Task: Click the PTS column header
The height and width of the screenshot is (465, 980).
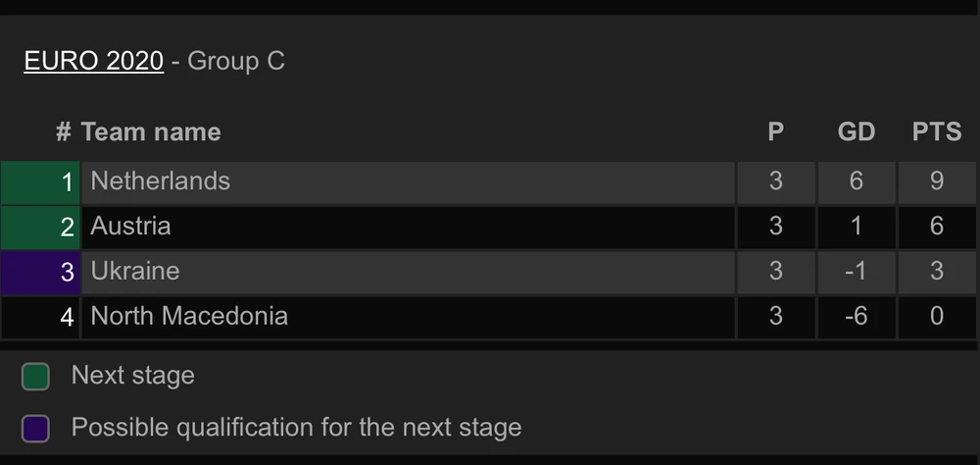Action: point(937,132)
